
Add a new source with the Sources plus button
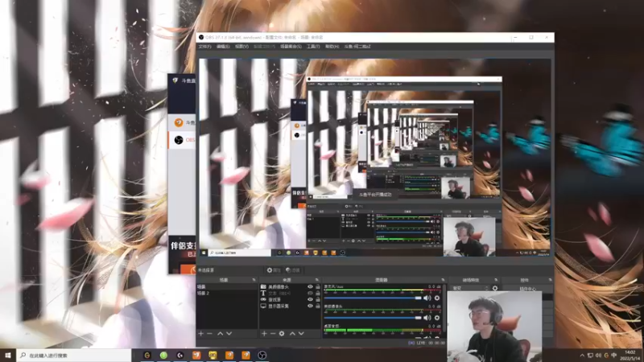click(x=264, y=334)
